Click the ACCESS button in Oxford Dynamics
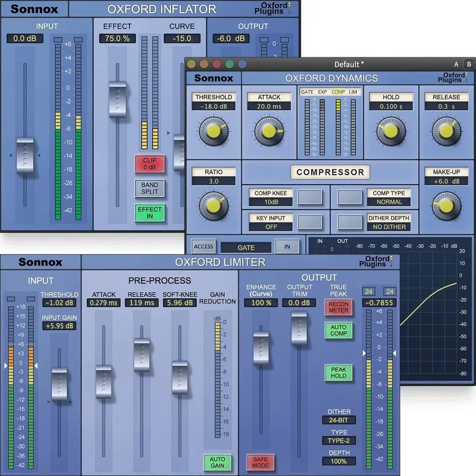The width and height of the screenshot is (476, 476). pyautogui.click(x=203, y=246)
